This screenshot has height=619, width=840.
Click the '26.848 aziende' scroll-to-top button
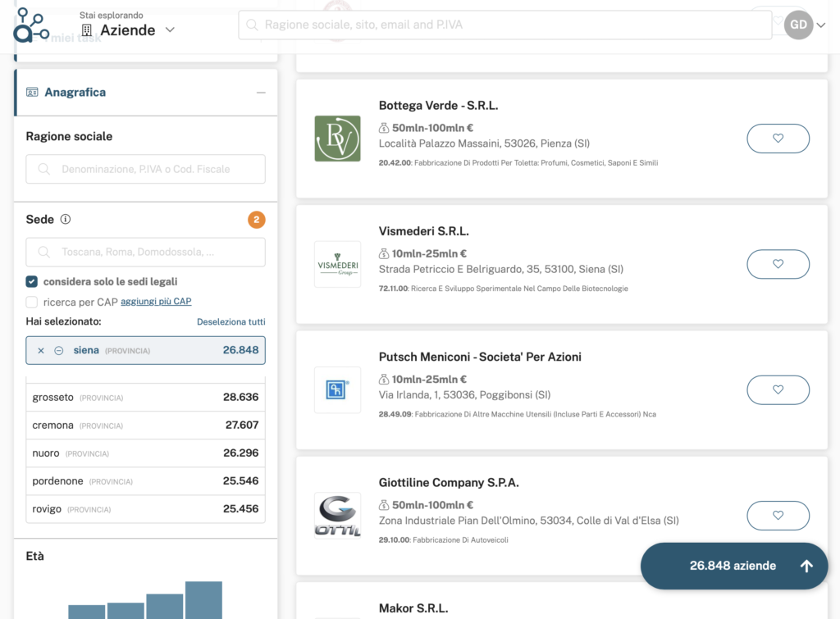point(734,566)
